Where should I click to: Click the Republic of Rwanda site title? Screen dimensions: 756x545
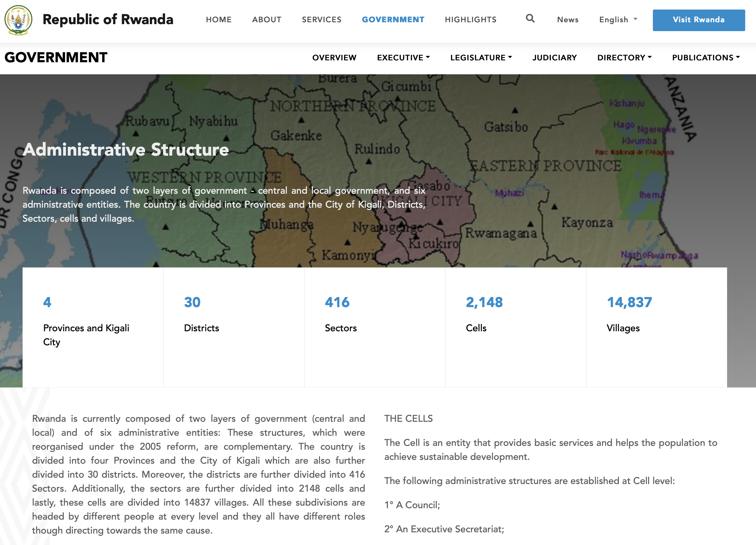(108, 19)
